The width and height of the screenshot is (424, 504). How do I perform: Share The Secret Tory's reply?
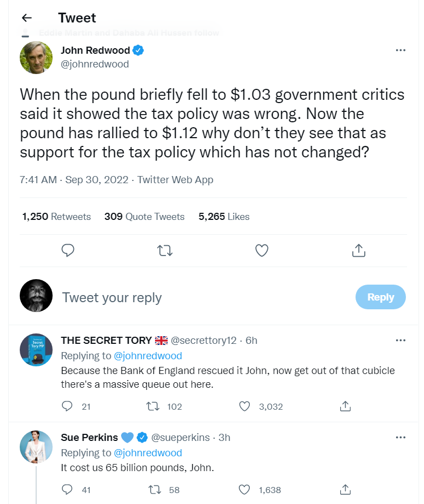[x=345, y=406]
